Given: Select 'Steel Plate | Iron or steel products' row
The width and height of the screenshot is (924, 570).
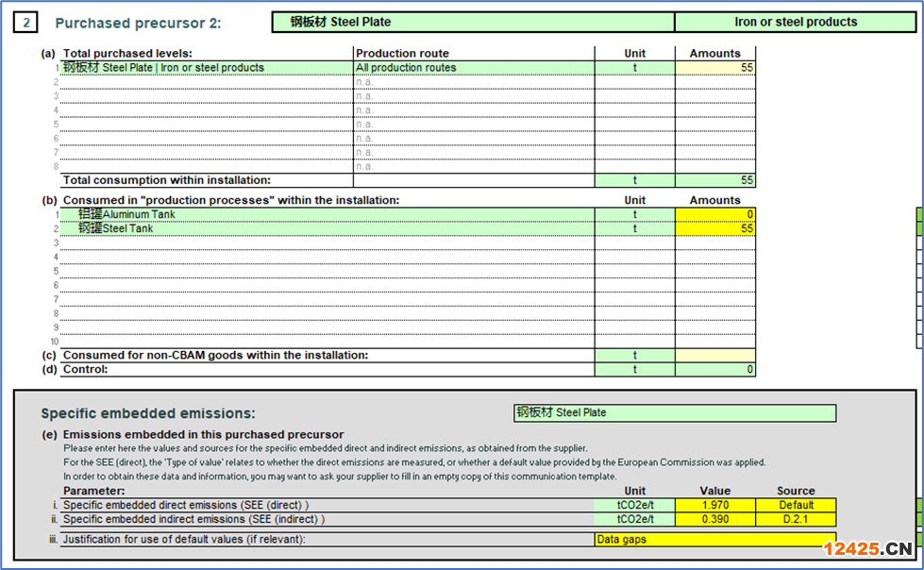Looking at the screenshot, I should [x=208, y=68].
